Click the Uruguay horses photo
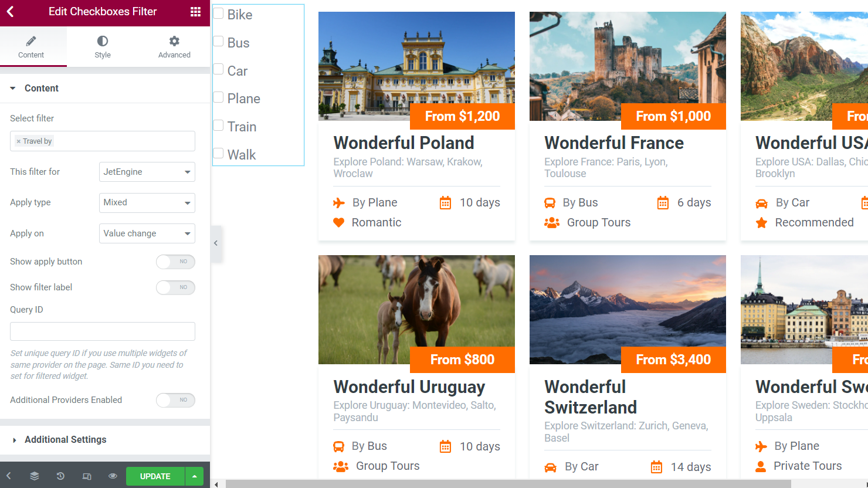 coord(416,309)
